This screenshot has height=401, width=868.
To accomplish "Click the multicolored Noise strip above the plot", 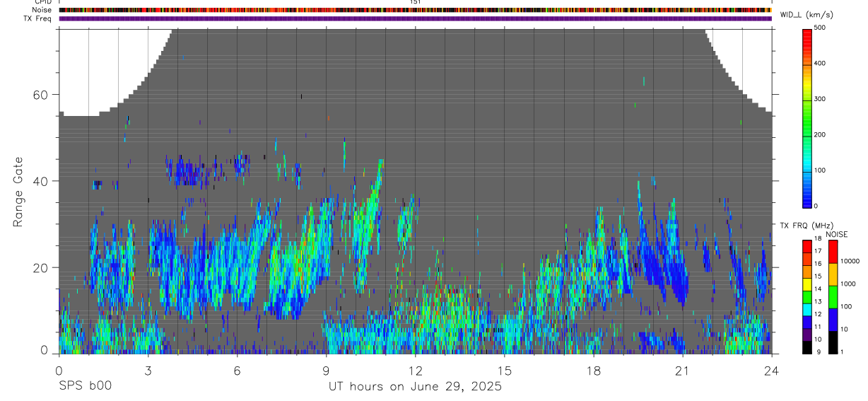I will pyautogui.click(x=415, y=10).
